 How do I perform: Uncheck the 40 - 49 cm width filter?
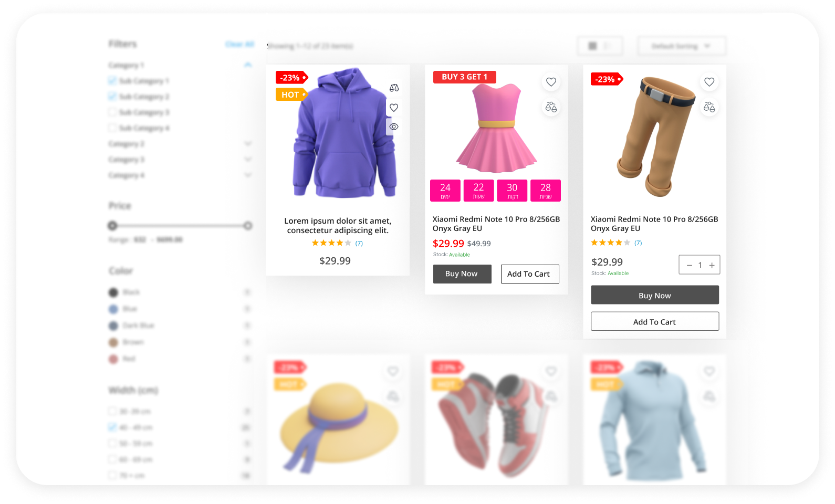pos(112,427)
